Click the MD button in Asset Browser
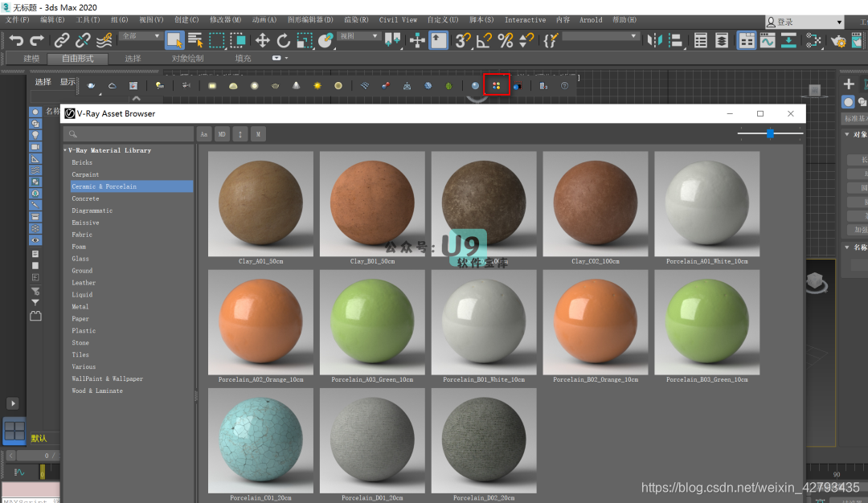Viewport: 868px width, 503px height. tap(222, 134)
